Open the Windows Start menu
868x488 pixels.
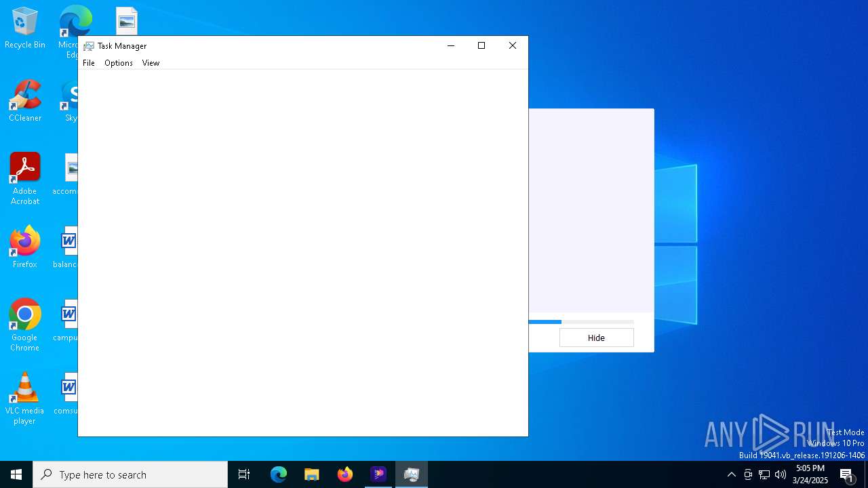(x=16, y=474)
